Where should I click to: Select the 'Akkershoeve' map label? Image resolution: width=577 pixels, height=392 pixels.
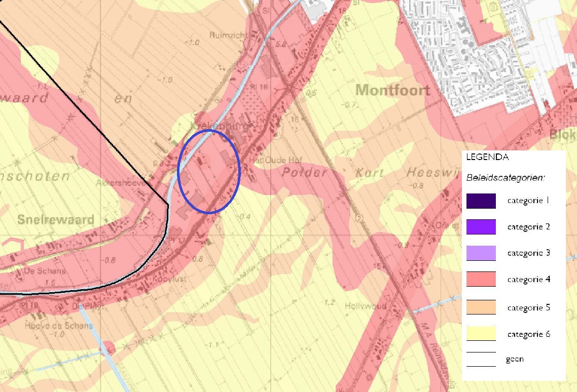[120, 184]
